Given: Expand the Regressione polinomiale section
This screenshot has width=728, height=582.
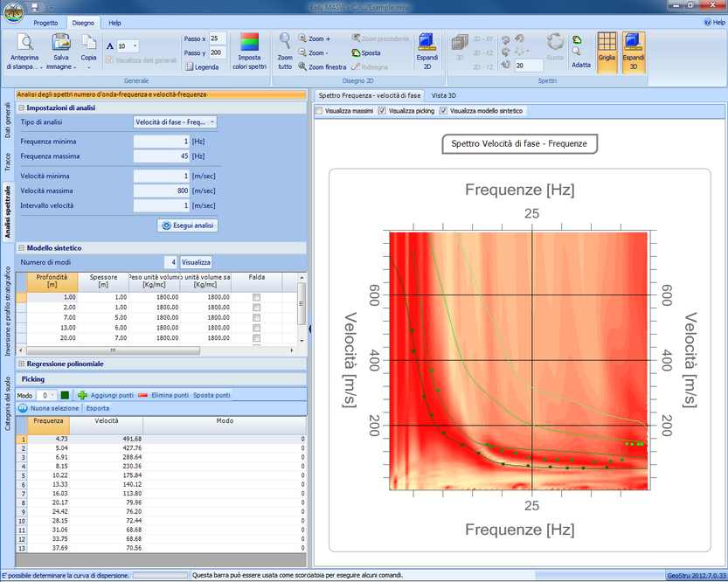Looking at the screenshot, I should [x=21, y=364].
